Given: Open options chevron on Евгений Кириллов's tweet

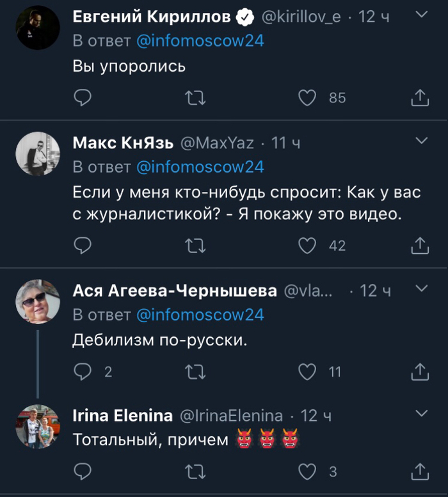Looking at the screenshot, I should pyautogui.click(x=422, y=13).
